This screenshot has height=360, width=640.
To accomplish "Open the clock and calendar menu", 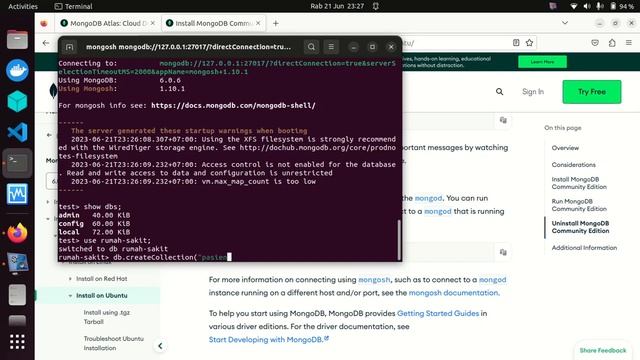I will coord(337,6).
